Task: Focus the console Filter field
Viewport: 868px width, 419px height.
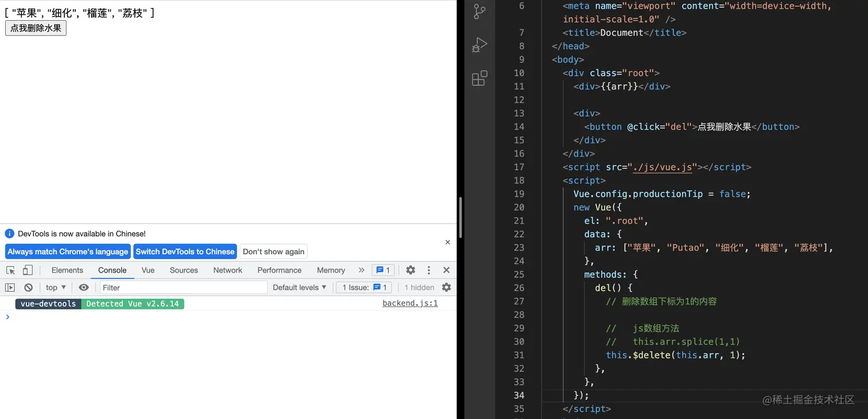Action: click(x=184, y=288)
